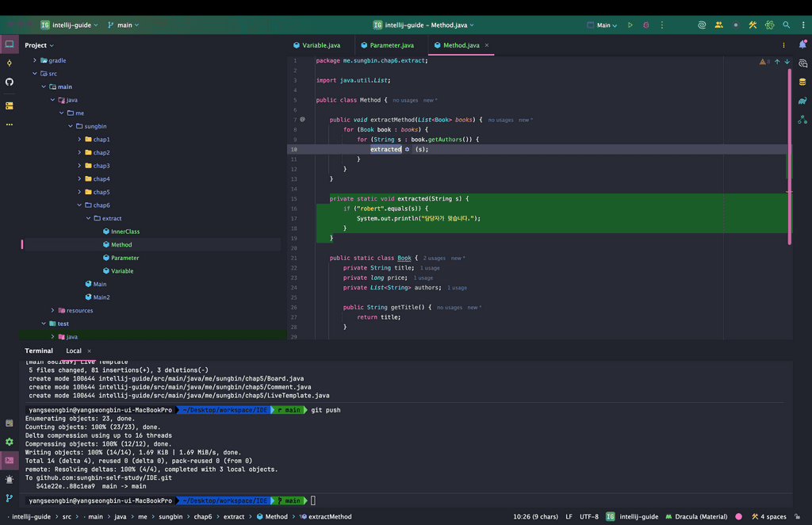Open the main branch dropdown

[x=123, y=25]
